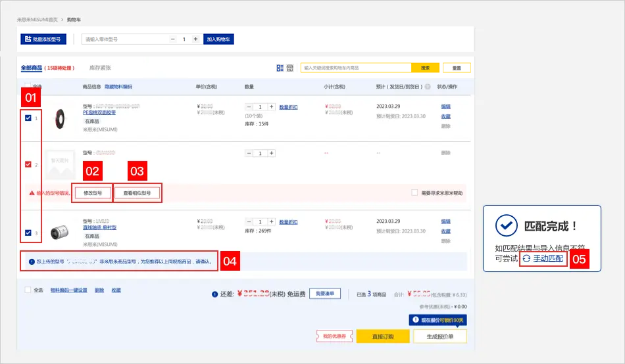
Task: Click the manual match refresh icon
Action: coord(526,259)
